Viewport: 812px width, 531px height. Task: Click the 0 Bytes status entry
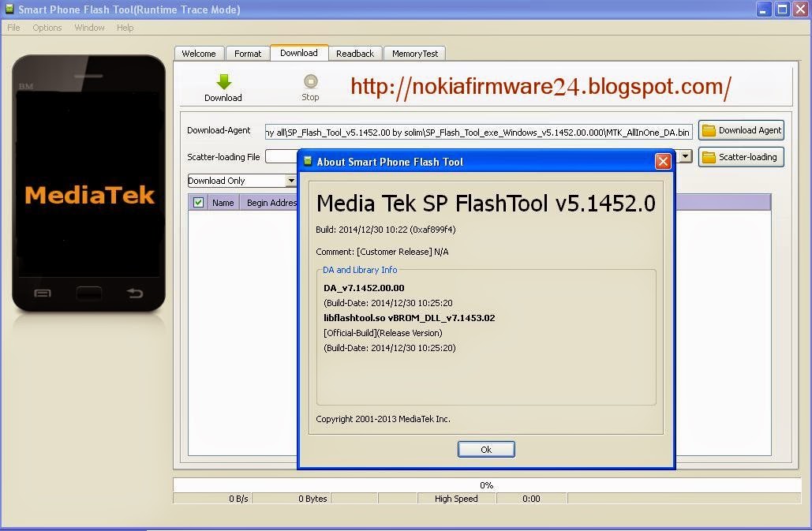click(x=291, y=499)
